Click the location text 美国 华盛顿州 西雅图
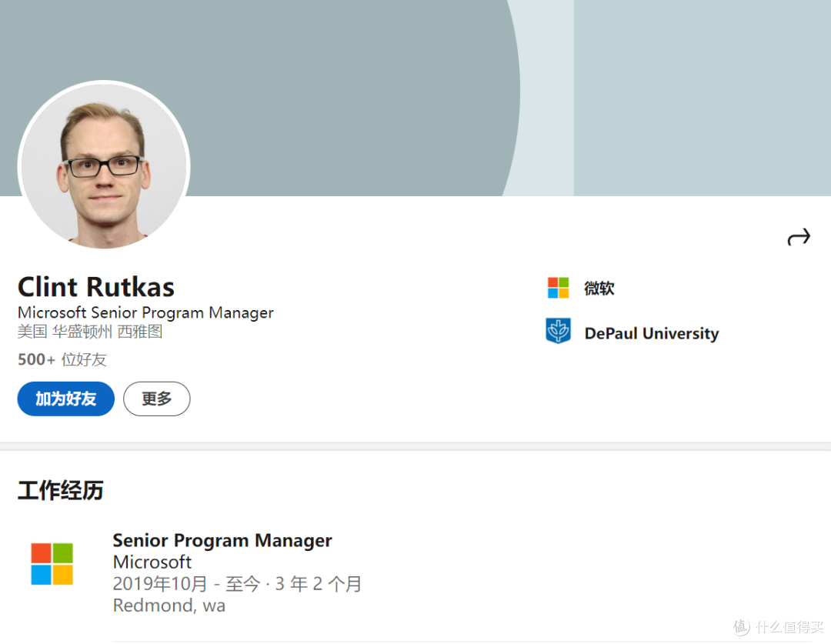The image size is (831, 644). [90, 332]
